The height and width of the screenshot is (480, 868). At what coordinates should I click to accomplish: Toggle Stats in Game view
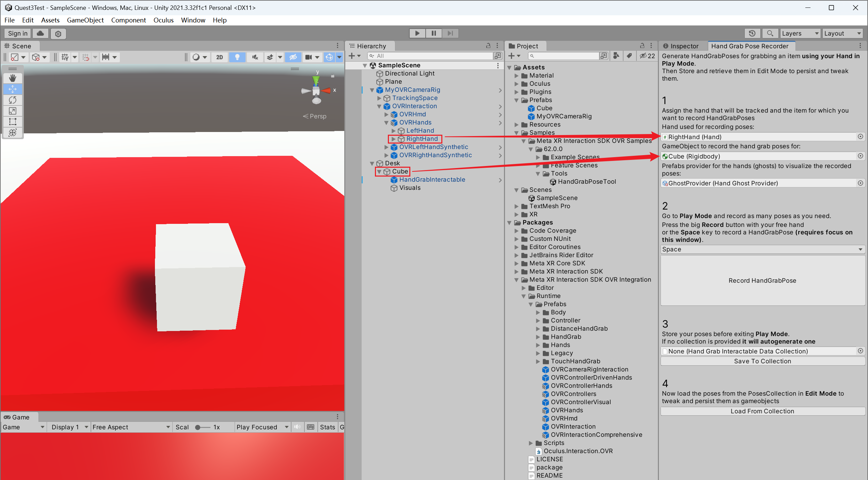(327, 427)
